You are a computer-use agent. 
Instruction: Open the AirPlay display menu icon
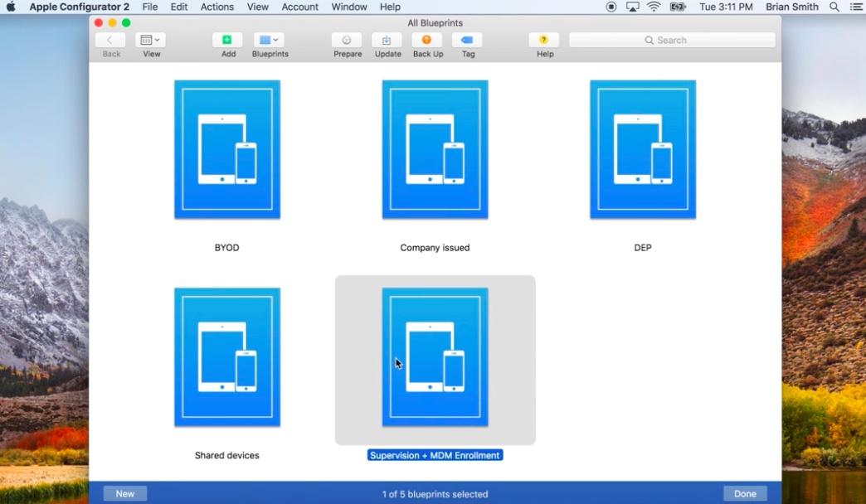pos(632,7)
